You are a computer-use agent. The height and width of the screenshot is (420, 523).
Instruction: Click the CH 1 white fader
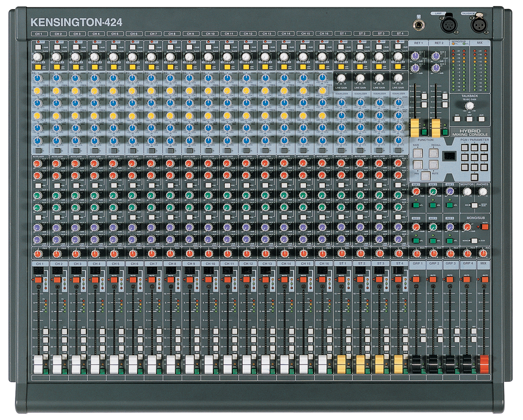click(38, 364)
